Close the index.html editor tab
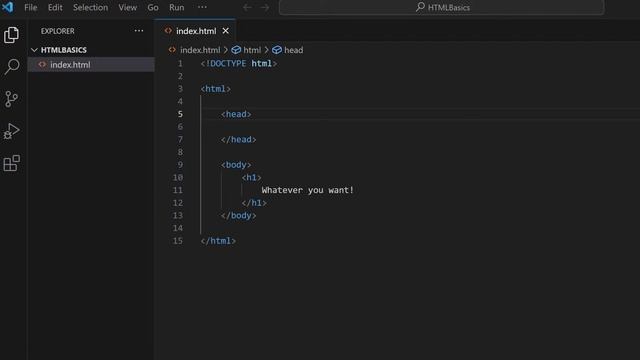The height and width of the screenshot is (360, 640). tap(226, 31)
